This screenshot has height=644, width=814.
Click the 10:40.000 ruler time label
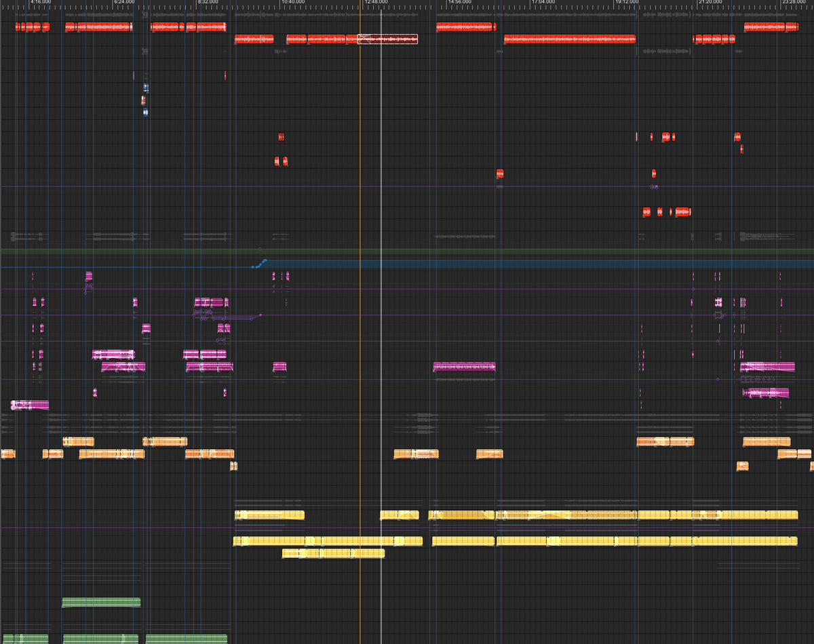(292, 3)
